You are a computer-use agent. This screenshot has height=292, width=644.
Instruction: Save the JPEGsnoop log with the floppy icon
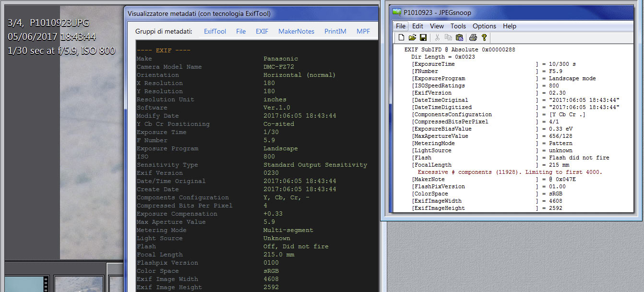point(423,37)
